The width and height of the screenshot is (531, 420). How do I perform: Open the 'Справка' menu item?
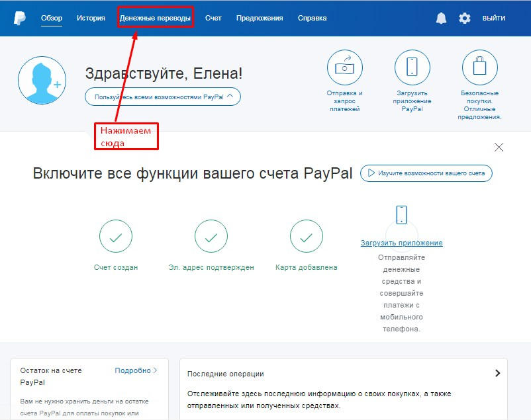pos(313,18)
